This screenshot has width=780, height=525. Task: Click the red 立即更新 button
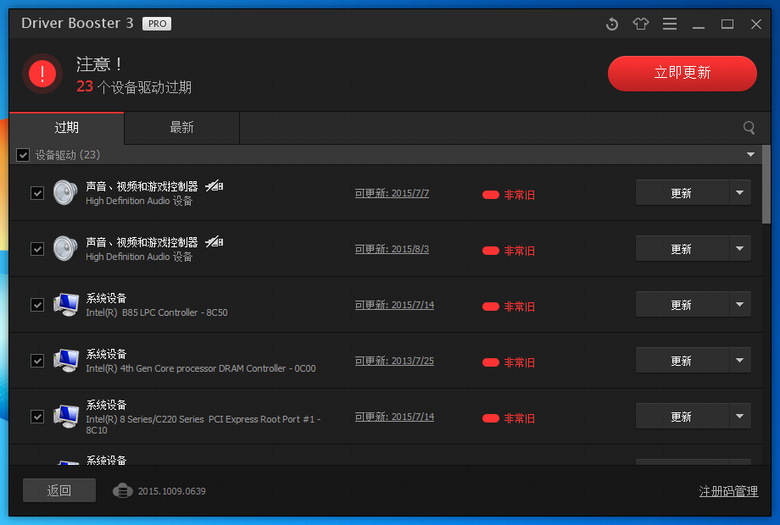point(682,73)
